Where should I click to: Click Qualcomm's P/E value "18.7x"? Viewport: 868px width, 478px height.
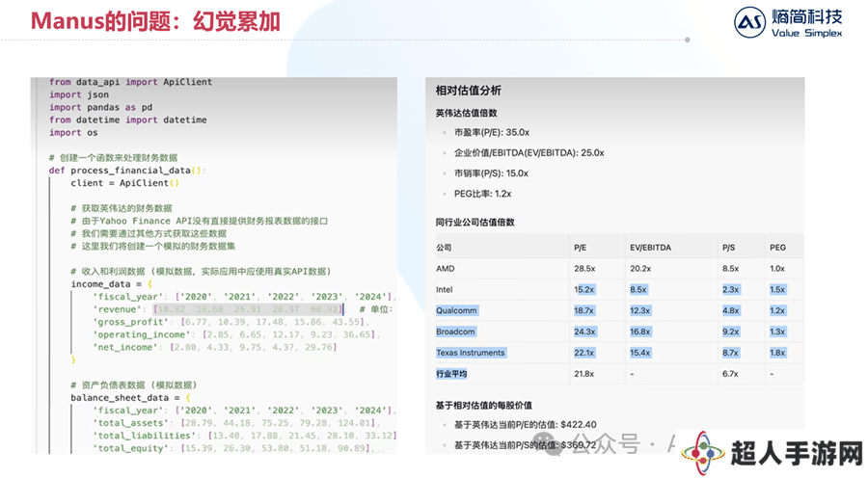pos(584,310)
